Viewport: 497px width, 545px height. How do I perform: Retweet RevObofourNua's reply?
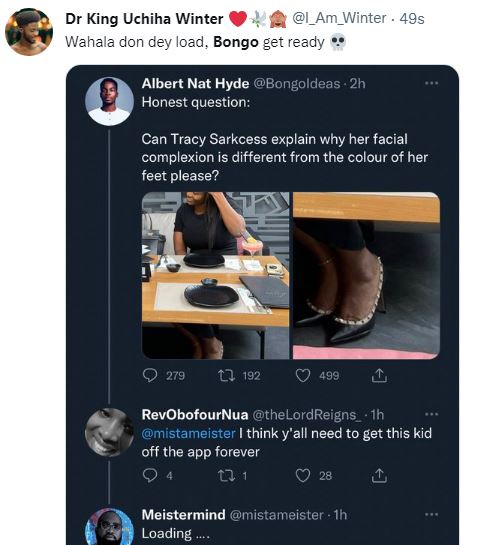(x=227, y=475)
